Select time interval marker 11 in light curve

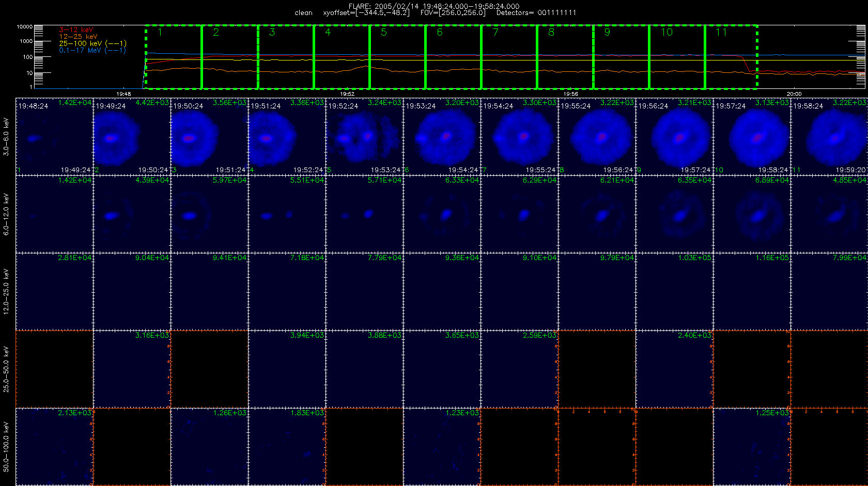click(x=721, y=33)
